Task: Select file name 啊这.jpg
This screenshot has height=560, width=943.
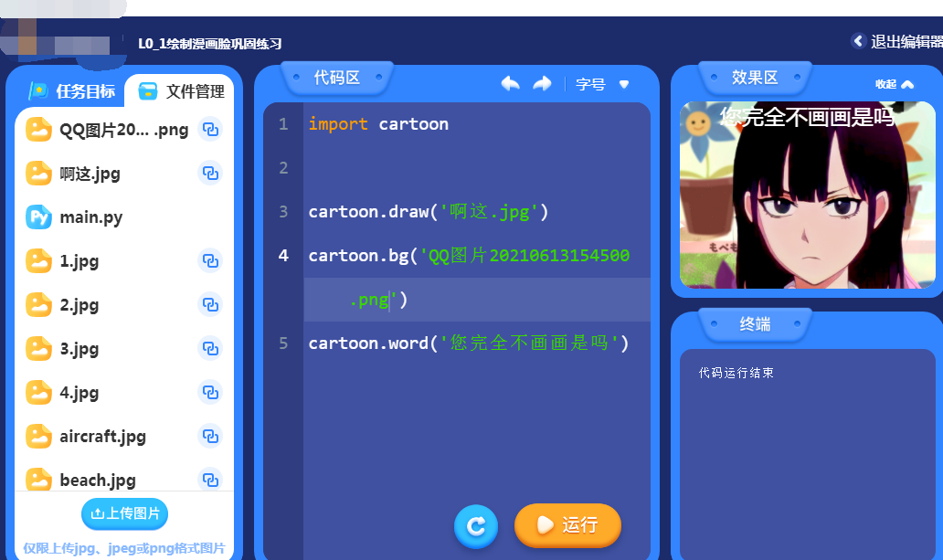Action: 90,174
